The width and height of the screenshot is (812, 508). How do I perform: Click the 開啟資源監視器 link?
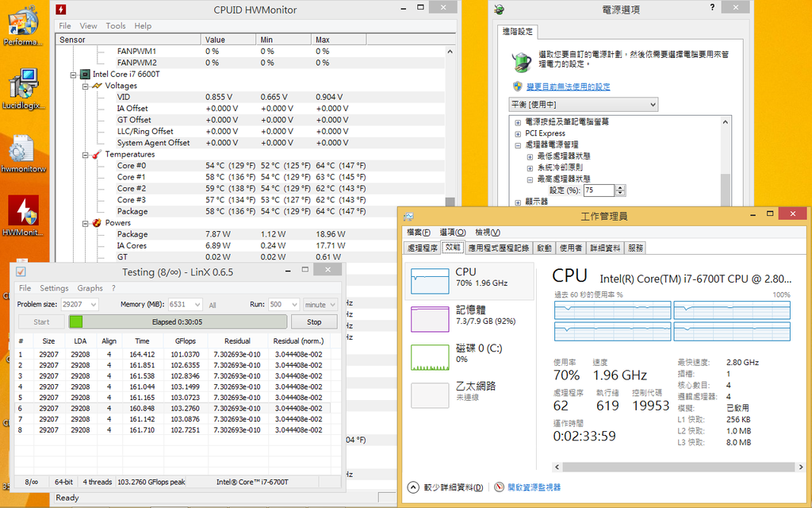point(534,487)
